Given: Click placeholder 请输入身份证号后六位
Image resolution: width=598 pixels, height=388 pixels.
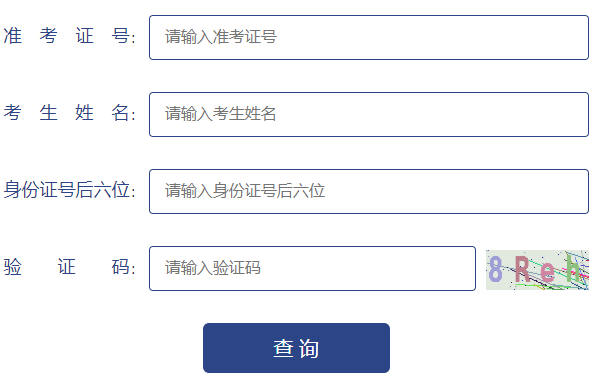Looking at the screenshot, I should click(245, 191).
